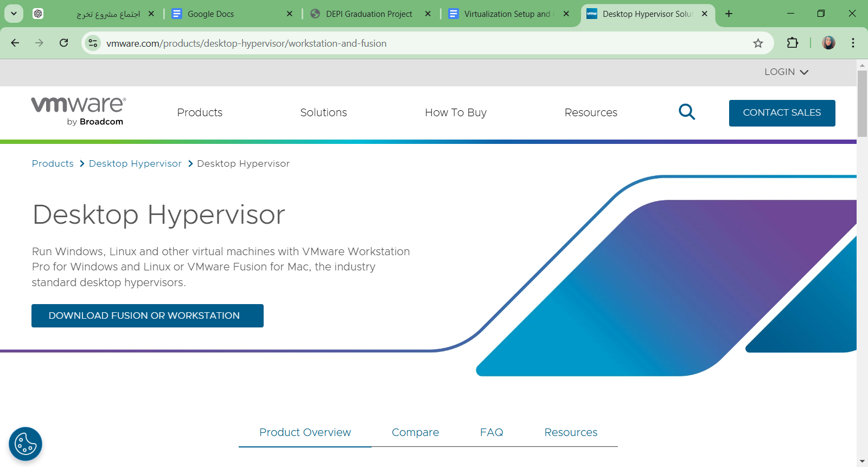This screenshot has height=467, width=868.
Task: Select the Resources section tab below hero
Action: pyautogui.click(x=571, y=432)
